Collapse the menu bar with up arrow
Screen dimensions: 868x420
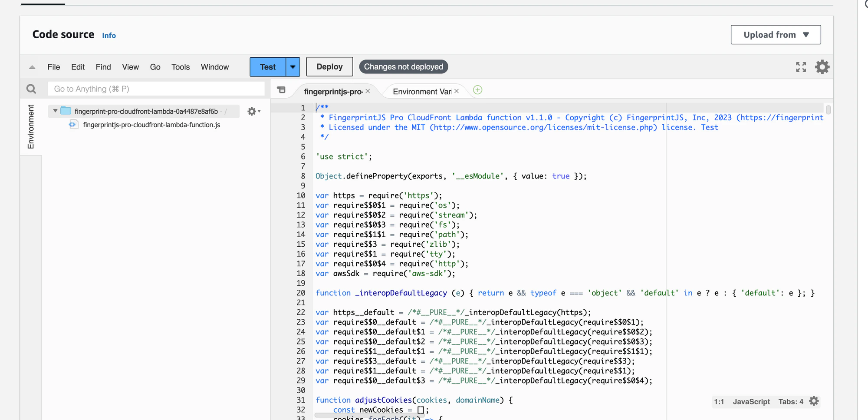point(32,67)
